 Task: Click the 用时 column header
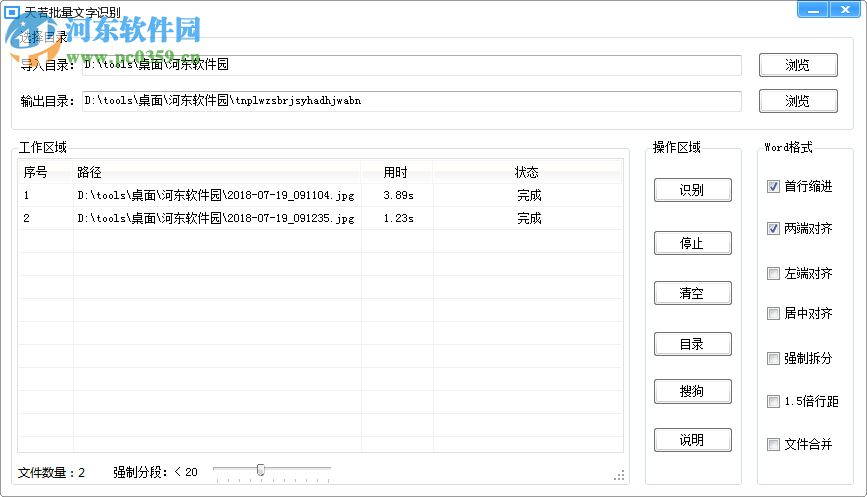pyautogui.click(x=397, y=172)
